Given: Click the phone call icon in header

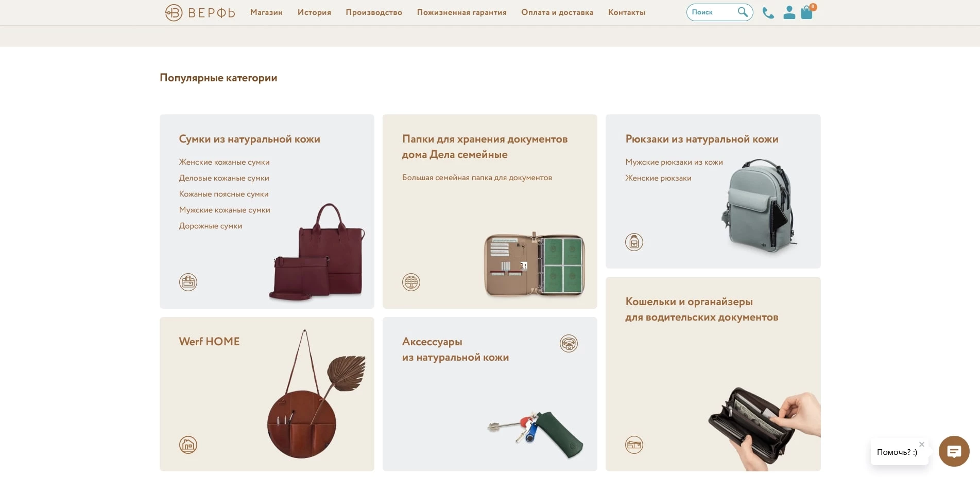Looking at the screenshot, I should tap(768, 13).
